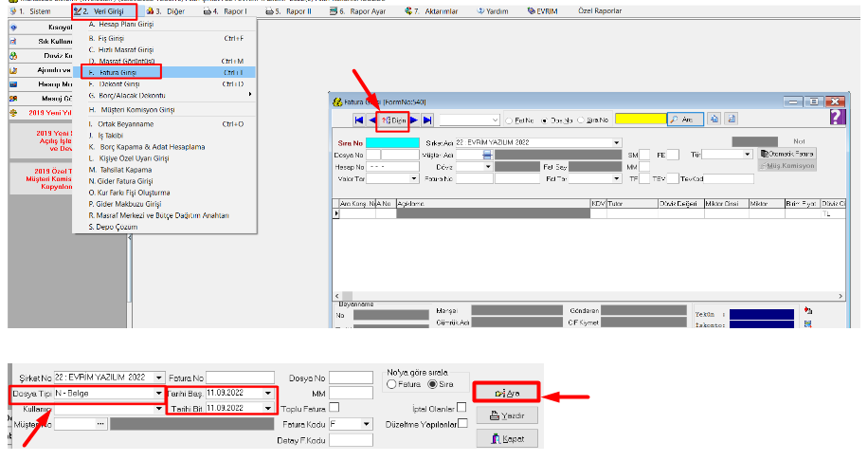Jump to last record navigation arrow

click(427, 120)
